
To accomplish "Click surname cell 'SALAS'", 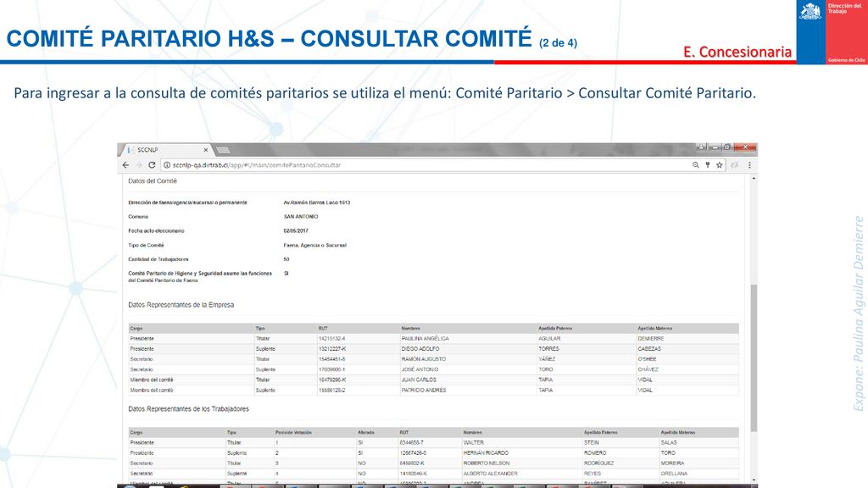I will [x=669, y=442].
